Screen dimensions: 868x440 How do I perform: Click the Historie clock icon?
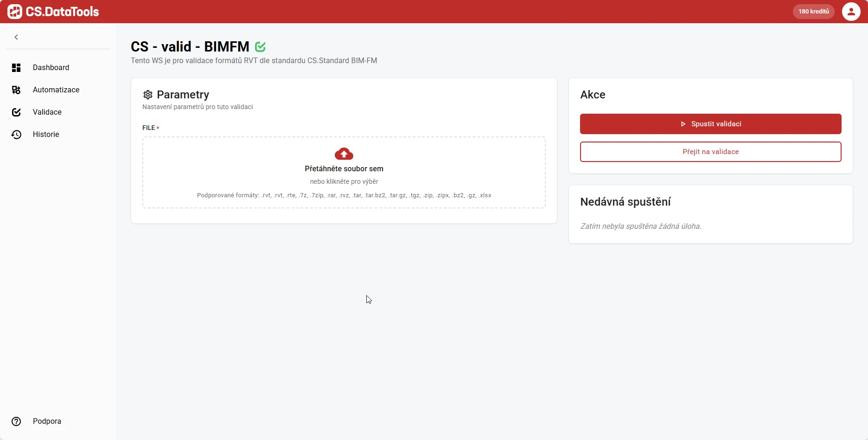tap(16, 135)
